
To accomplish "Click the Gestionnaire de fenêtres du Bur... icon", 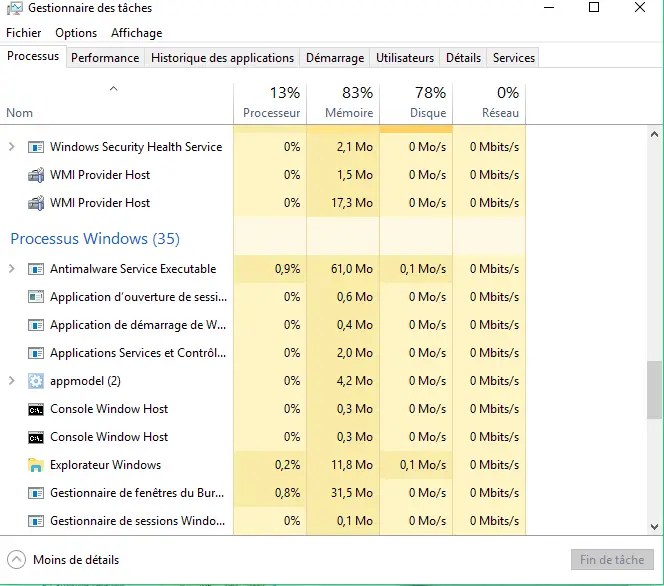I will coord(36,493).
